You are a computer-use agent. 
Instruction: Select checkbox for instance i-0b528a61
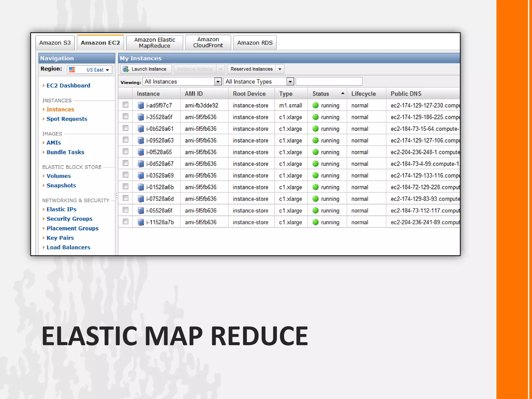point(125,128)
